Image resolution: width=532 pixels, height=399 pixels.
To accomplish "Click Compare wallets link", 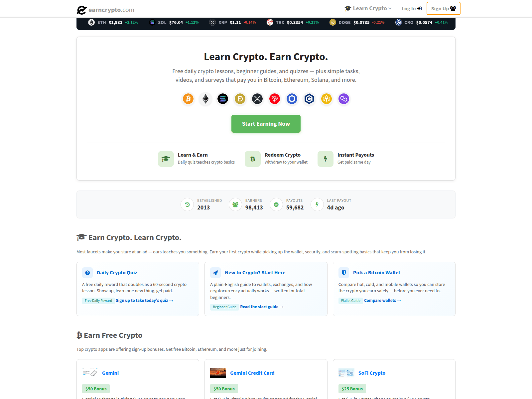I will point(383,301).
